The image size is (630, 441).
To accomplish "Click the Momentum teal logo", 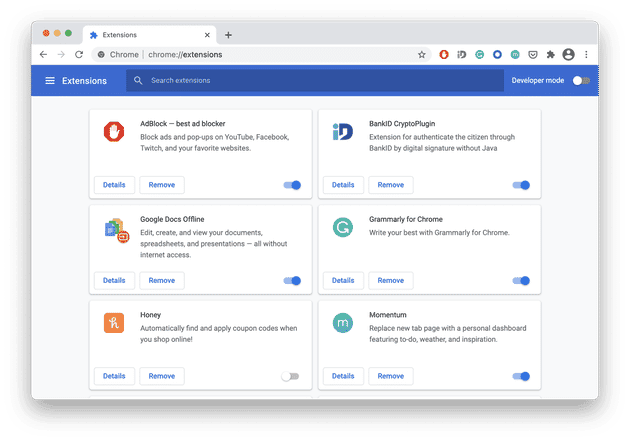I will pyautogui.click(x=343, y=323).
